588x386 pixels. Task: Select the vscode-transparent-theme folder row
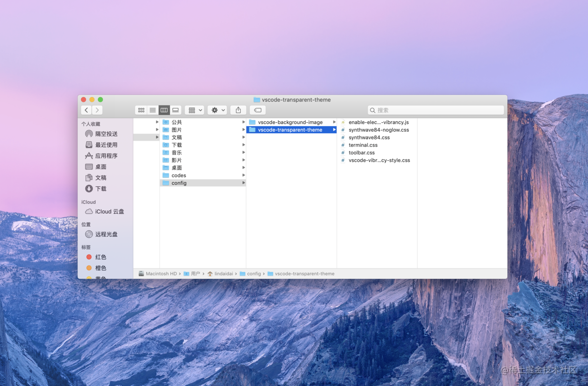coord(292,130)
